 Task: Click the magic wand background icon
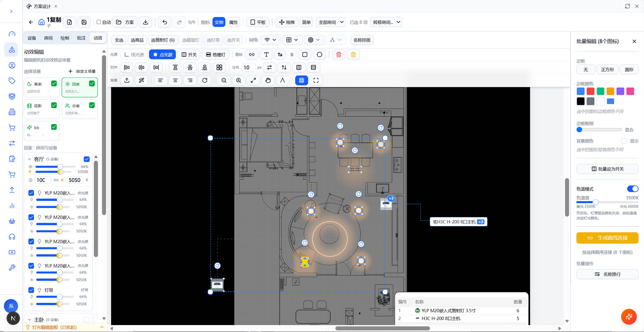pos(141,80)
